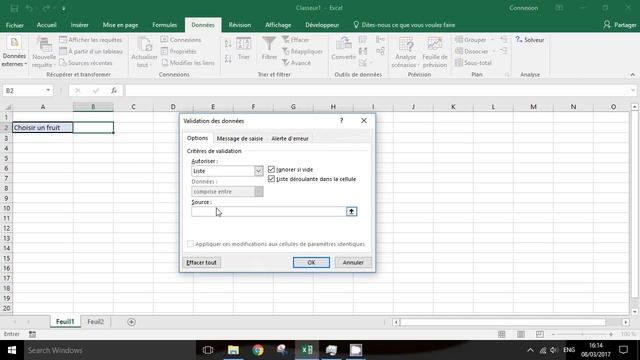The image size is (640, 360).
Task: Click the OK button
Action: [311, 262]
